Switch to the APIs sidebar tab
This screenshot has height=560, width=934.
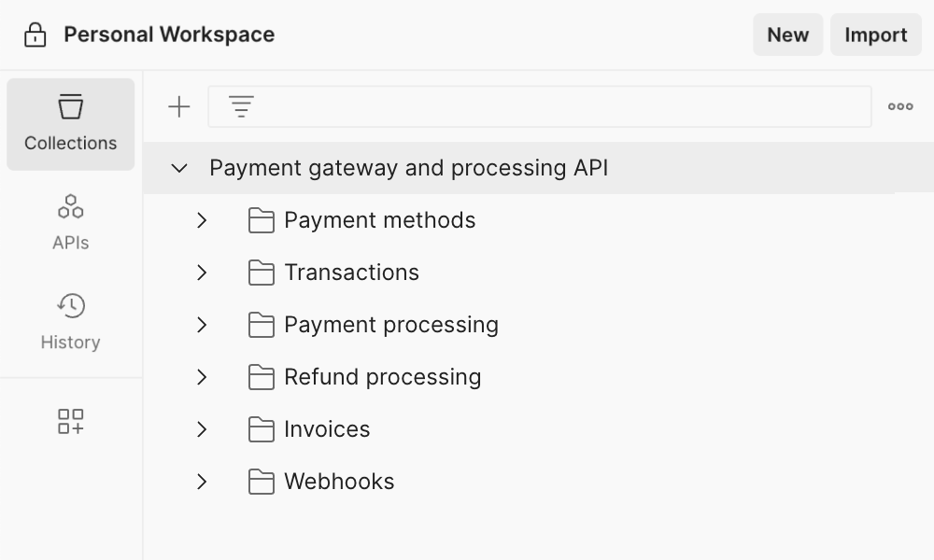click(x=71, y=222)
